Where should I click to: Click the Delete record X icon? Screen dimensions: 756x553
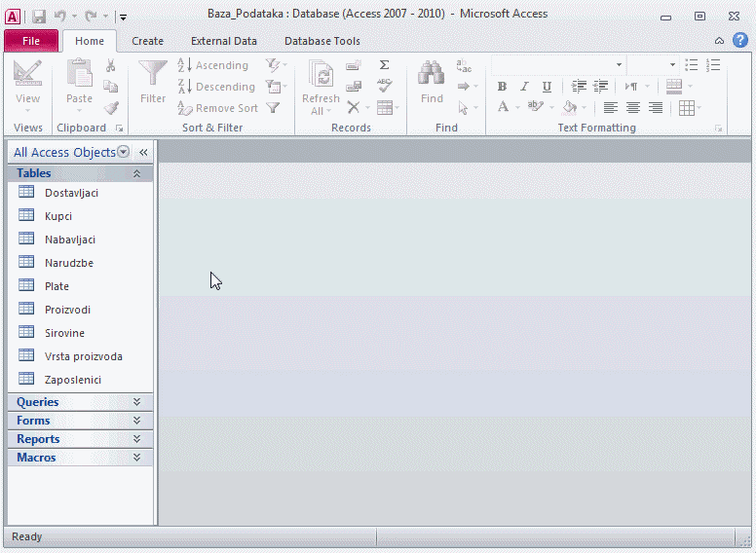354,107
